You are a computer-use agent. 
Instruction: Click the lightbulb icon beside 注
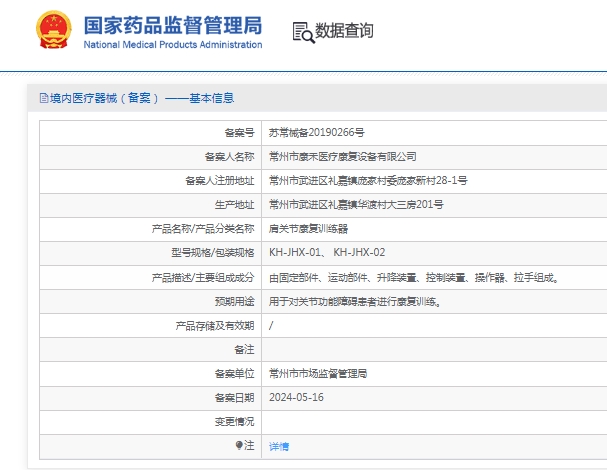pos(239,446)
